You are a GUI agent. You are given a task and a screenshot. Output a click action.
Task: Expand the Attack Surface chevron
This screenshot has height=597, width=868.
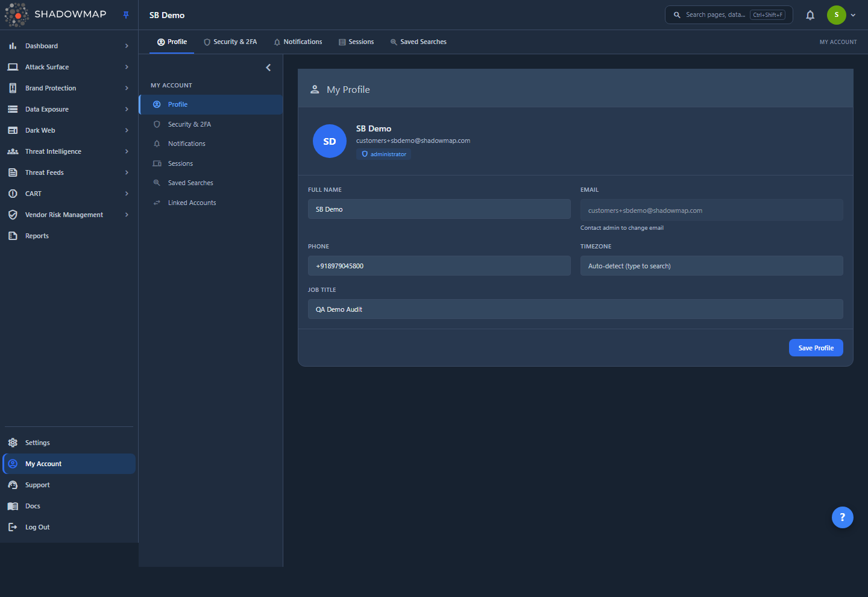click(x=127, y=67)
